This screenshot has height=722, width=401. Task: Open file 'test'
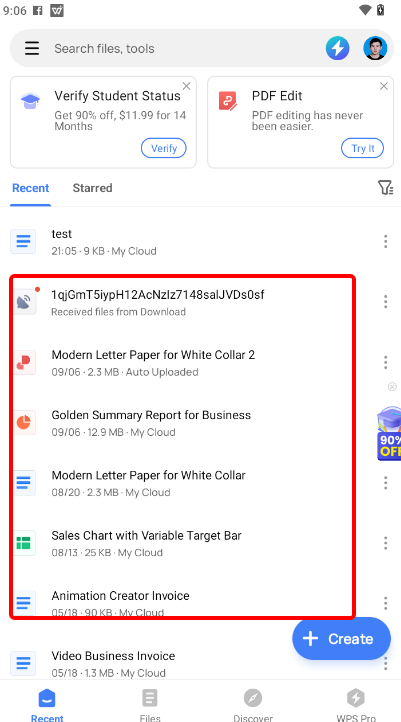point(62,234)
